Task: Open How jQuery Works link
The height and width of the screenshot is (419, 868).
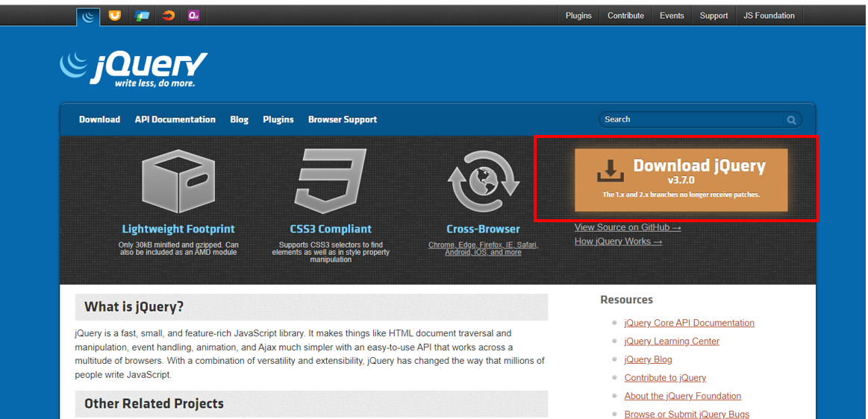Action: [x=618, y=241]
